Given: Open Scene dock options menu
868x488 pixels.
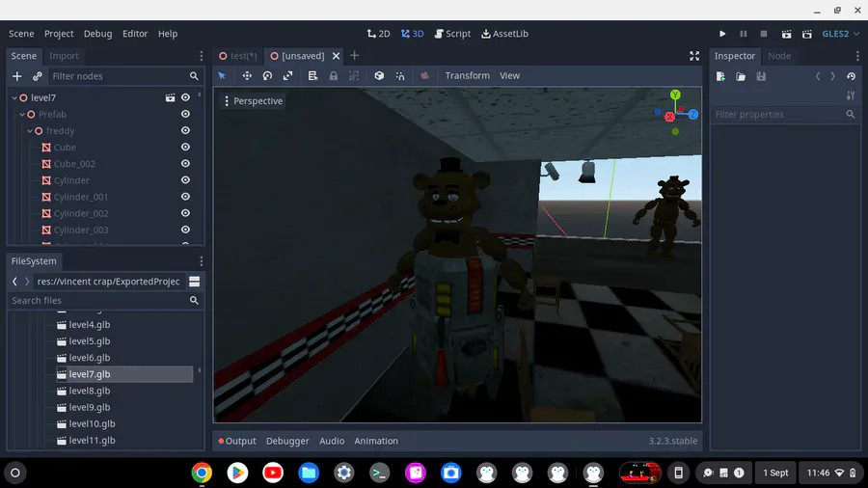Looking at the screenshot, I should pos(201,56).
